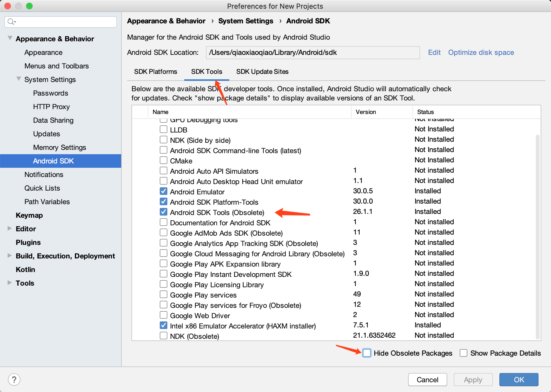551x392 pixels.
Task: Expand the Tools section arrow
Action: pyautogui.click(x=10, y=283)
